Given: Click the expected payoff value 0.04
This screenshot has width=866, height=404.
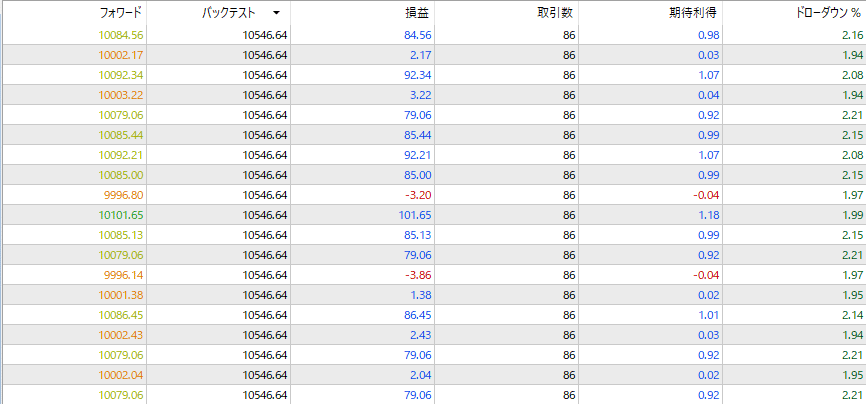Looking at the screenshot, I should coord(709,95).
